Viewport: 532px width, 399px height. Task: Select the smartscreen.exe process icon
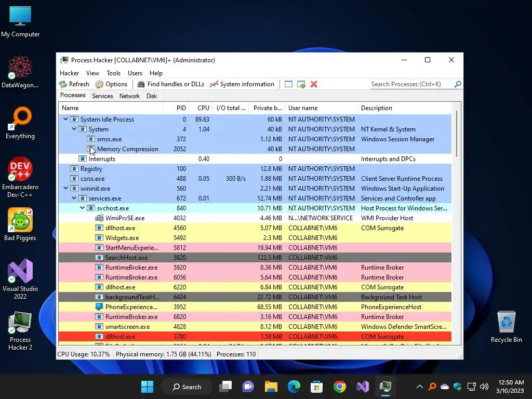99,327
